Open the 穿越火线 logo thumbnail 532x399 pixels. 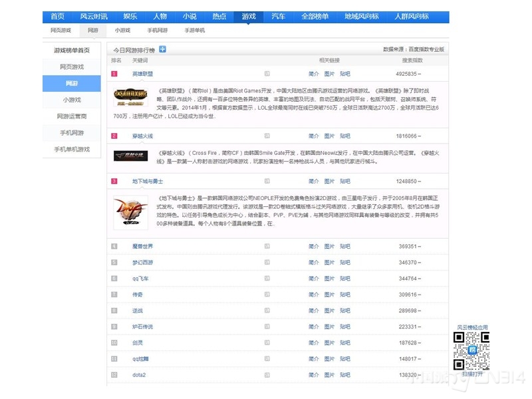(x=130, y=156)
